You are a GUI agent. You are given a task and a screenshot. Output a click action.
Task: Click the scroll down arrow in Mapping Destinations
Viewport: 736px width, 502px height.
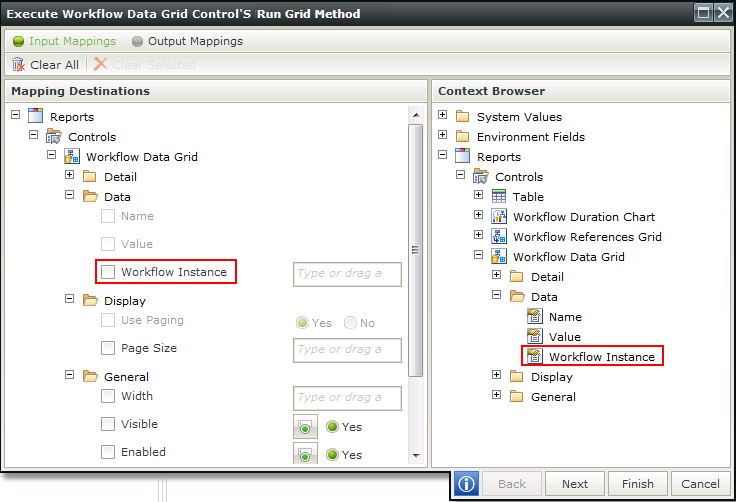tap(415, 456)
